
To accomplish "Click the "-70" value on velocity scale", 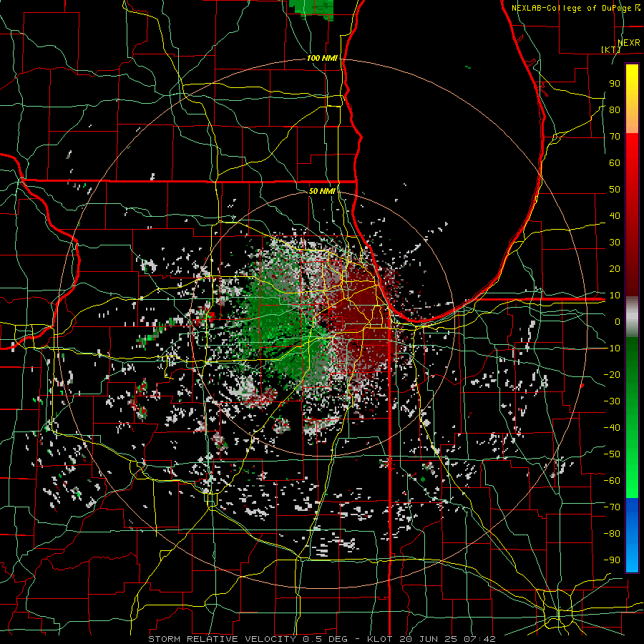I will (x=612, y=507).
